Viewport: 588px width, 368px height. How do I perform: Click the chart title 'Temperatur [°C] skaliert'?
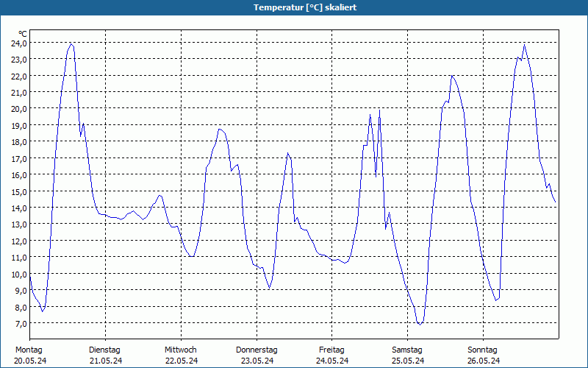(305, 7)
